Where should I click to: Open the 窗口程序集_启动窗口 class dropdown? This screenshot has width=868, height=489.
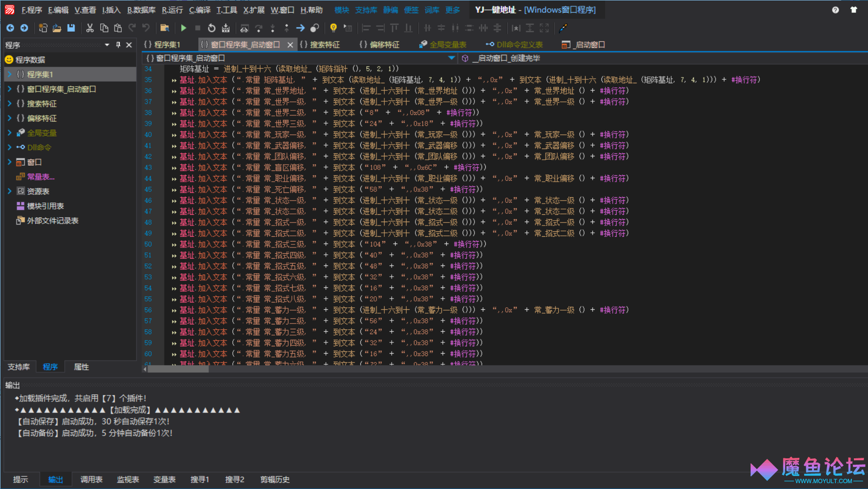[x=452, y=58]
